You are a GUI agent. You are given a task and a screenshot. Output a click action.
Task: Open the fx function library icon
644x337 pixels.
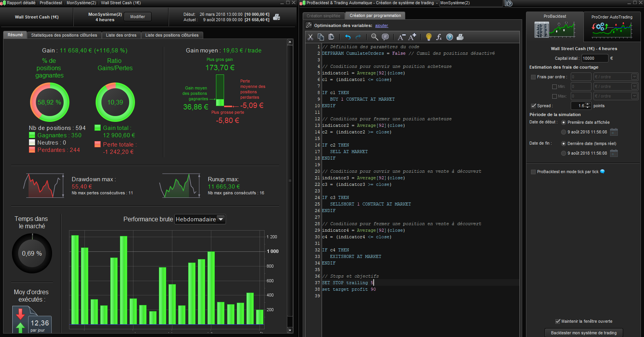[x=439, y=37]
